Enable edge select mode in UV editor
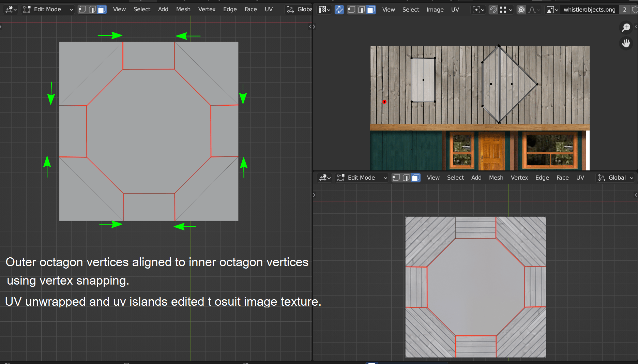Image resolution: width=638 pixels, height=364 pixels. (x=361, y=10)
